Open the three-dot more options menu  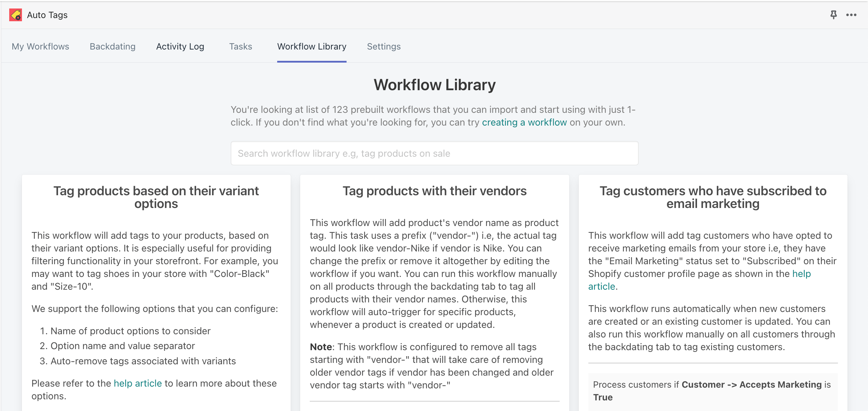pyautogui.click(x=851, y=15)
